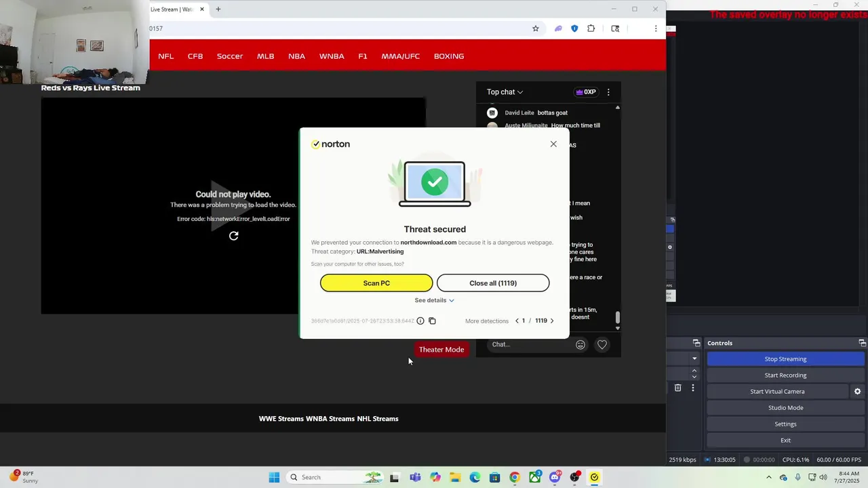Open File Explorer from the taskbar
The height and width of the screenshot is (488, 868).
pos(454,477)
